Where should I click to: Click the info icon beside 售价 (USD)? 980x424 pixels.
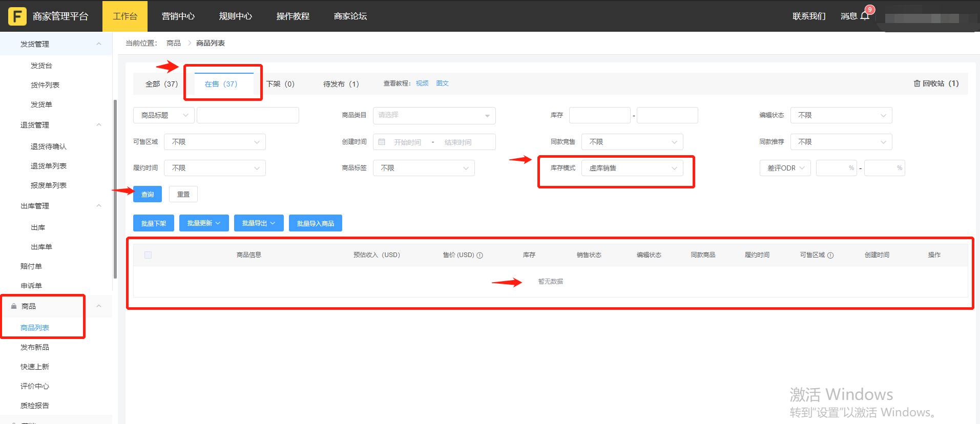[480, 255]
